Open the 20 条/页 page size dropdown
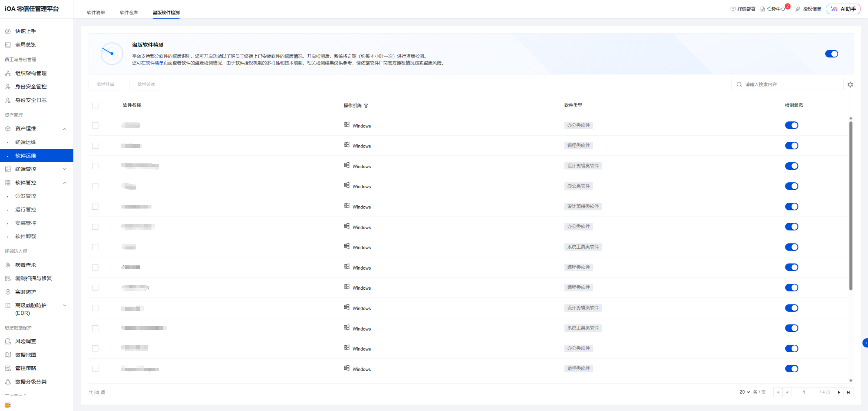The height and width of the screenshot is (411, 868). (745, 392)
